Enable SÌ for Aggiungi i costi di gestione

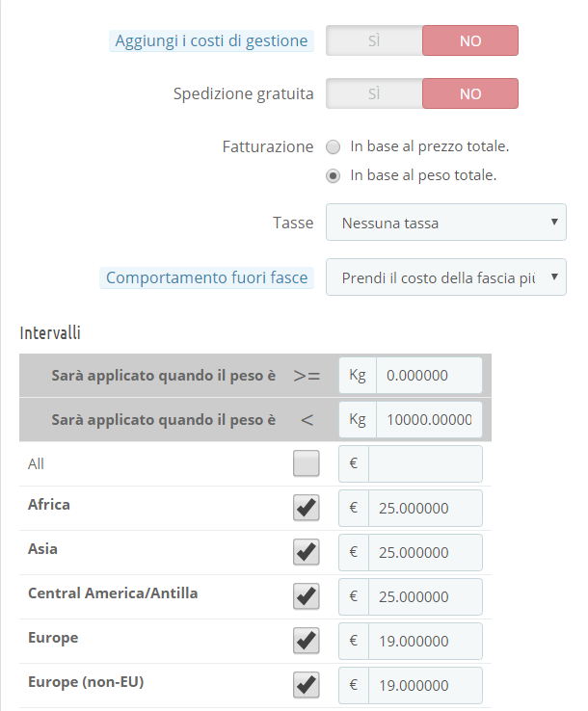coord(374,40)
